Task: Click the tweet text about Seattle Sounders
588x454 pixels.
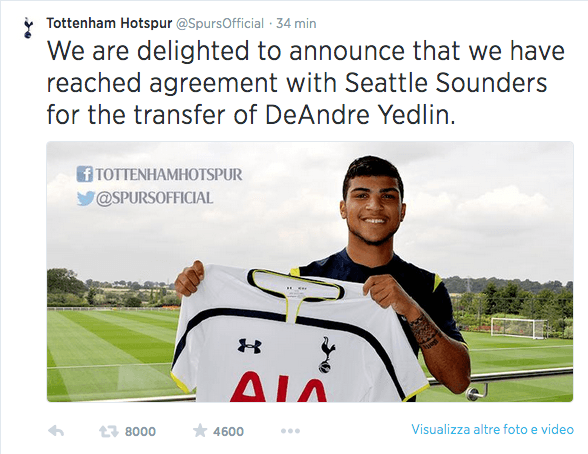Action: pyautogui.click(x=306, y=83)
